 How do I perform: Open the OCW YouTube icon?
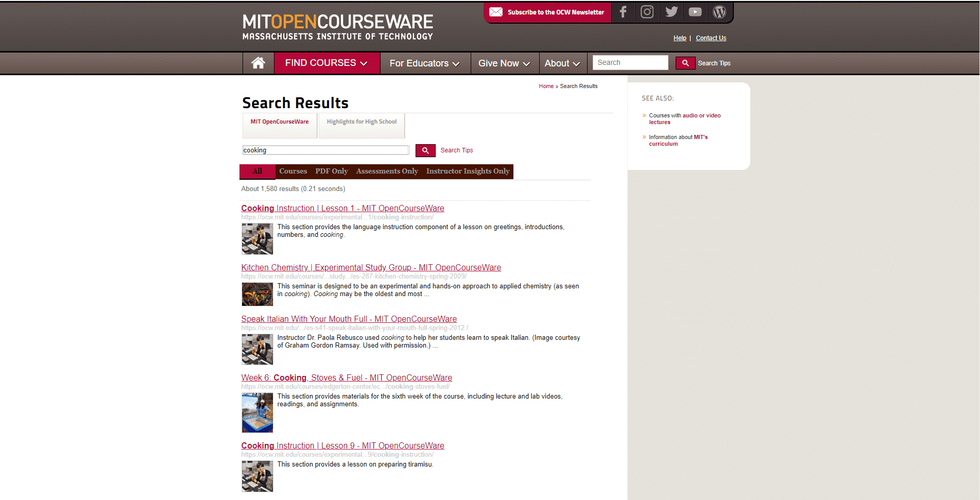pyautogui.click(x=695, y=12)
